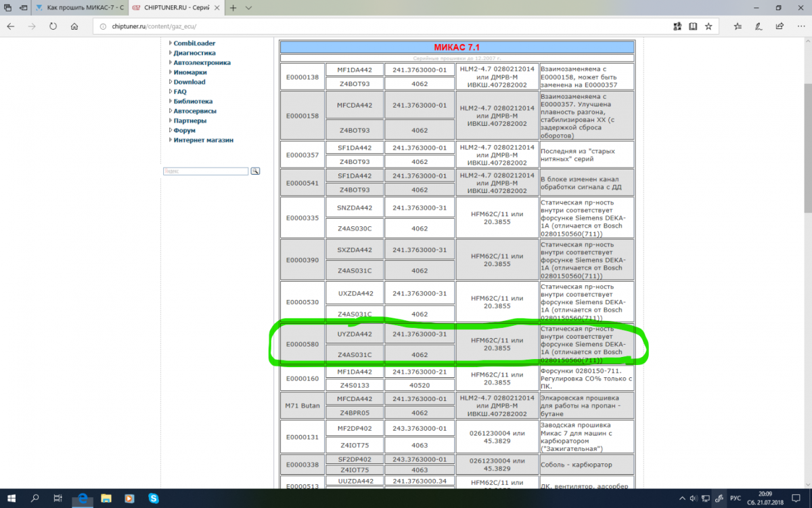
Task: Open the browser home page
Action: pyautogui.click(x=74, y=26)
